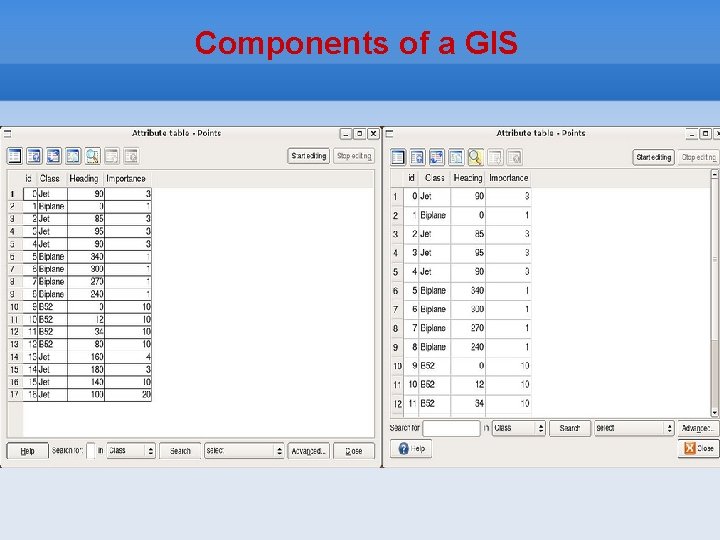The image size is (720, 540).
Task: Click Zoom to selected rows magnifier, left table
Action: [92, 156]
